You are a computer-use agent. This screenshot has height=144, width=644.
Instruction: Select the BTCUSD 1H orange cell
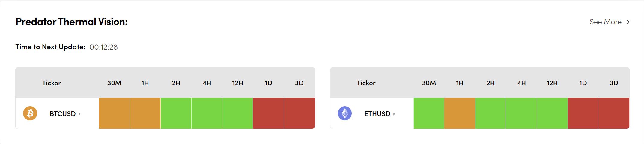coord(145,113)
